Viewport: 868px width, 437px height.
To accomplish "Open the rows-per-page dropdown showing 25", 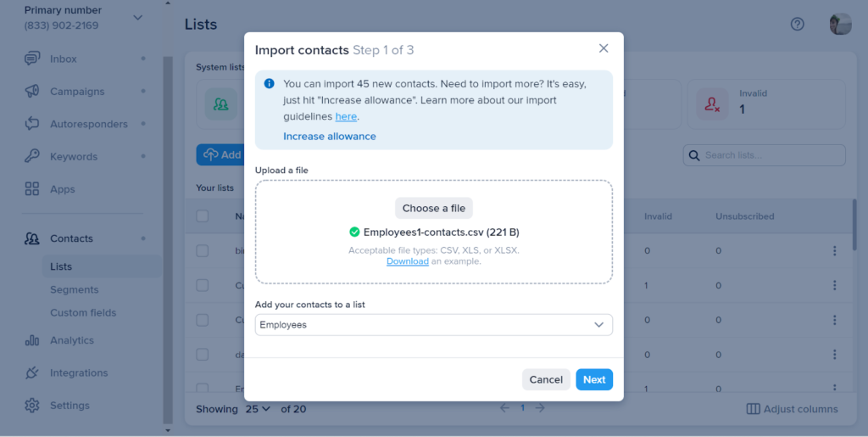I will (258, 409).
